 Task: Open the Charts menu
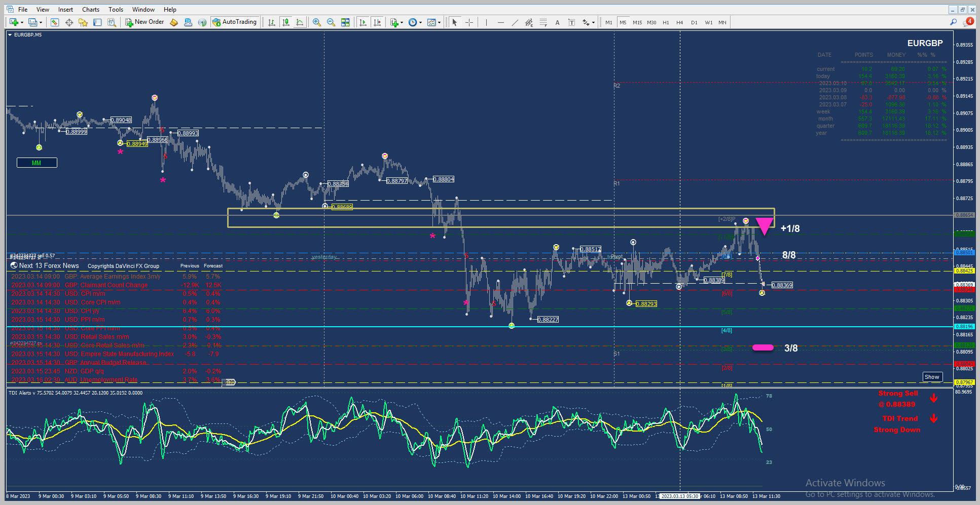[x=91, y=10]
